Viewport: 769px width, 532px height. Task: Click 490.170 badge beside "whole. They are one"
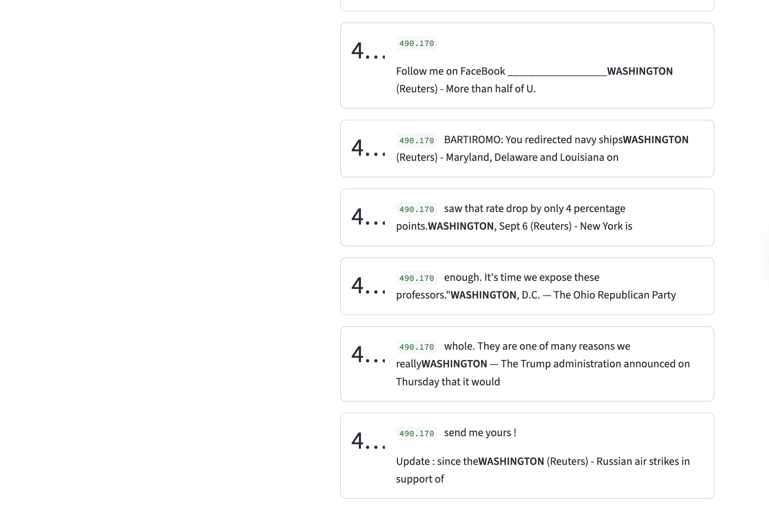416,347
